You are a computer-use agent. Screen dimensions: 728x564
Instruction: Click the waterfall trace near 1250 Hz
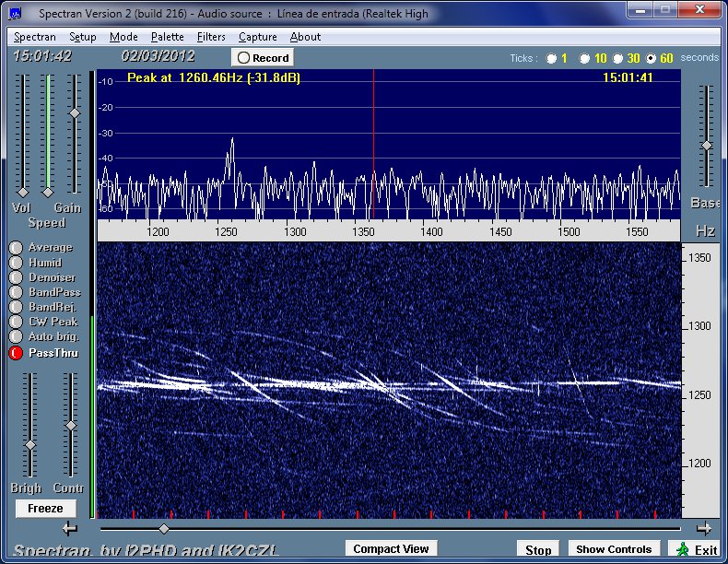[x=389, y=384]
